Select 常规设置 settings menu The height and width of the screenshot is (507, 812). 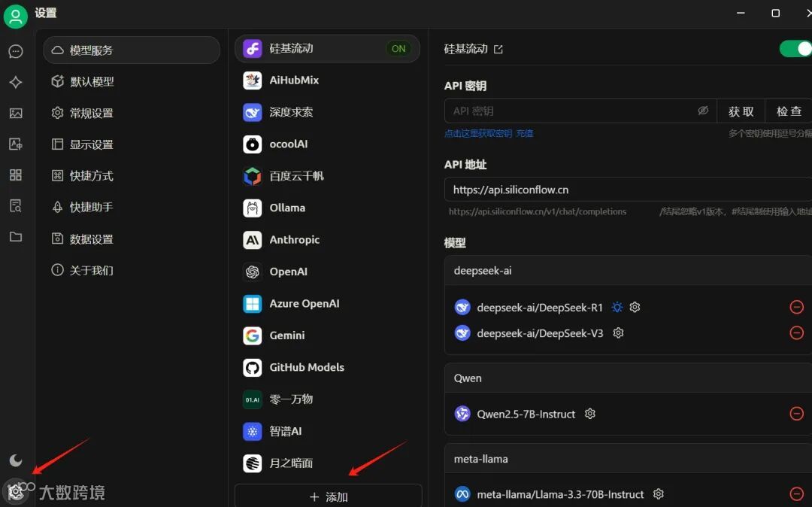tap(132, 113)
